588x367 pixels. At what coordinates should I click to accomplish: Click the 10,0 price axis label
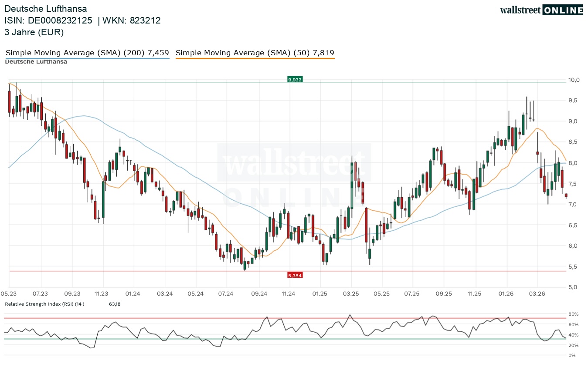(574, 80)
